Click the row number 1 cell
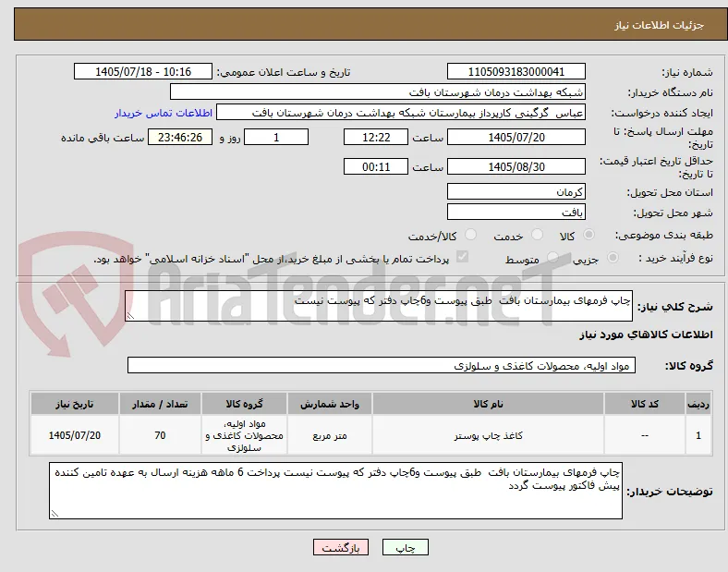728x572 pixels. (698, 435)
